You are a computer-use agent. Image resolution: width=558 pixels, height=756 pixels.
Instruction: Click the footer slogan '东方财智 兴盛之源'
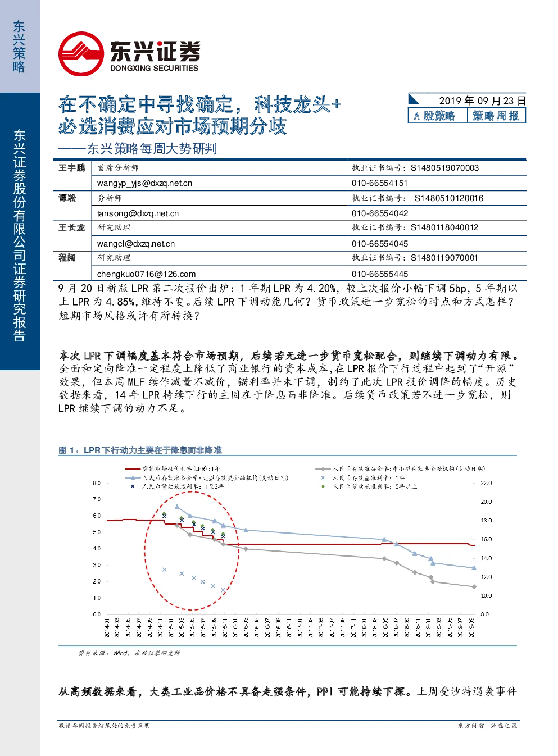(x=487, y=726)
